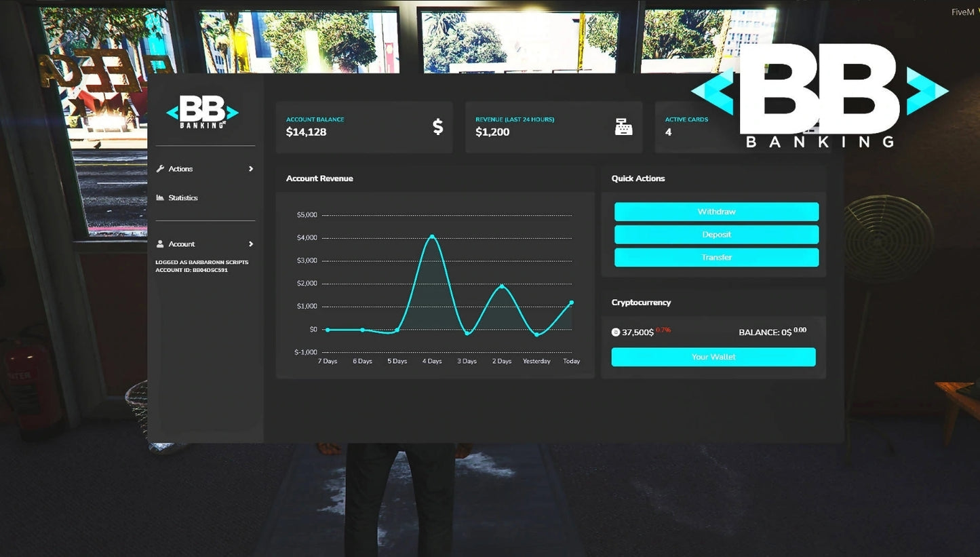Open the Account label in the sidebar
Image resolution: width=980 pixels, height=557 pixels.
point(182,244)
